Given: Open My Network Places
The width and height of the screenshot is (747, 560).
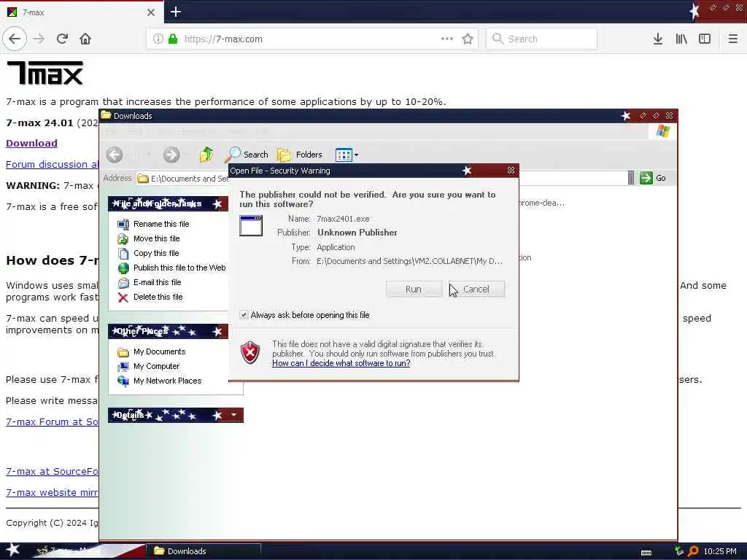Looking at the screenshot, I should coord(167,381).
